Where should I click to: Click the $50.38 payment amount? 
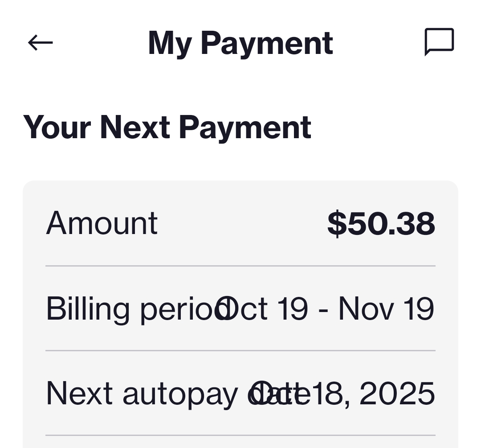point(381,223)
